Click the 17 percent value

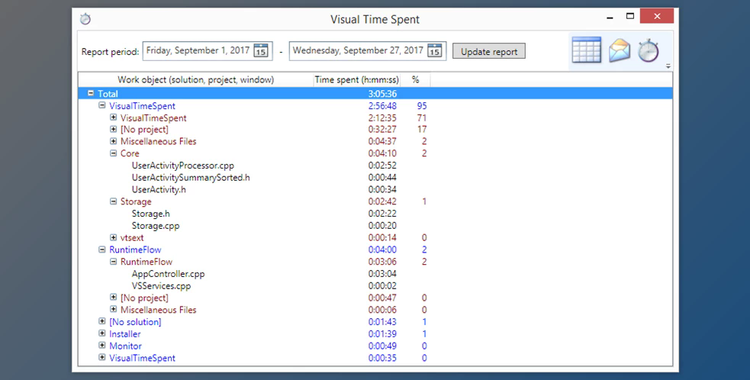click(x=421, y=129)
